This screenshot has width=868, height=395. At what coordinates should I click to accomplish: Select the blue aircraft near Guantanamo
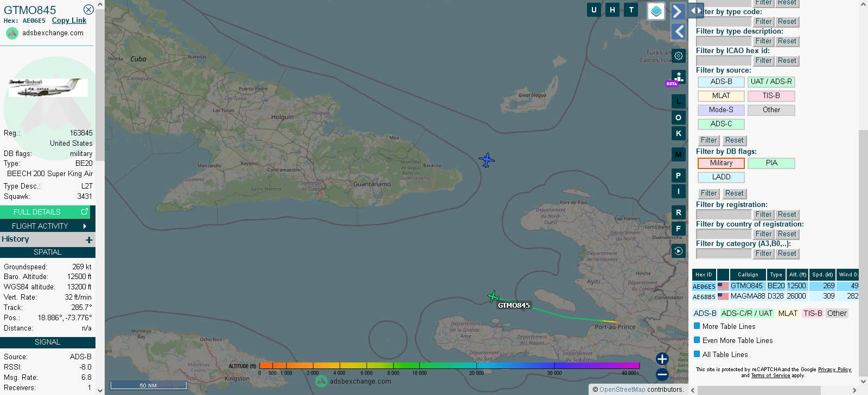487,160
